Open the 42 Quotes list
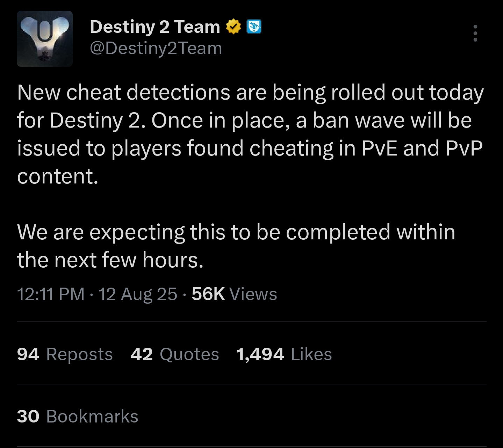The width and height of the screenshot is (503, 448). [x=175, y=354]
